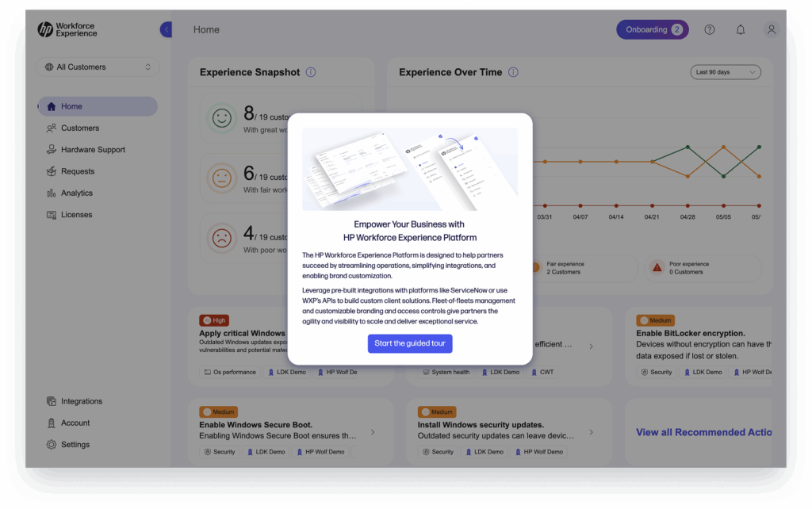Click View all Recommended Actions link

click(703, 432)
